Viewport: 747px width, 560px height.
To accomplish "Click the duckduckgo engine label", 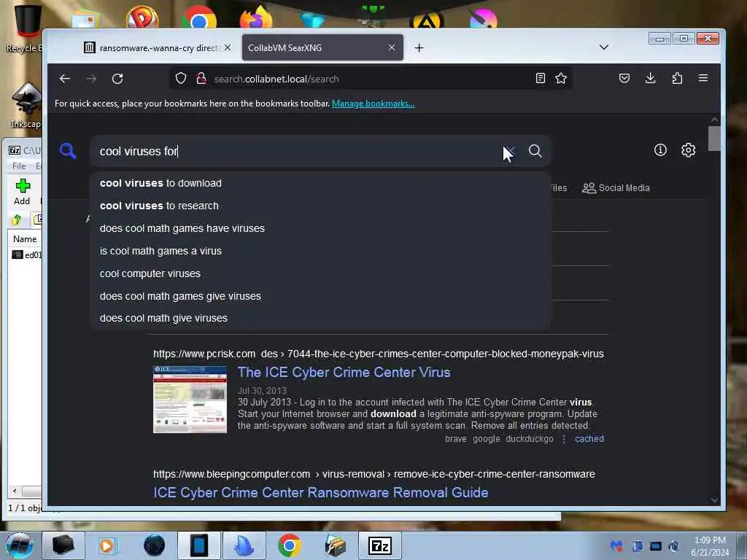I will 530,438.
